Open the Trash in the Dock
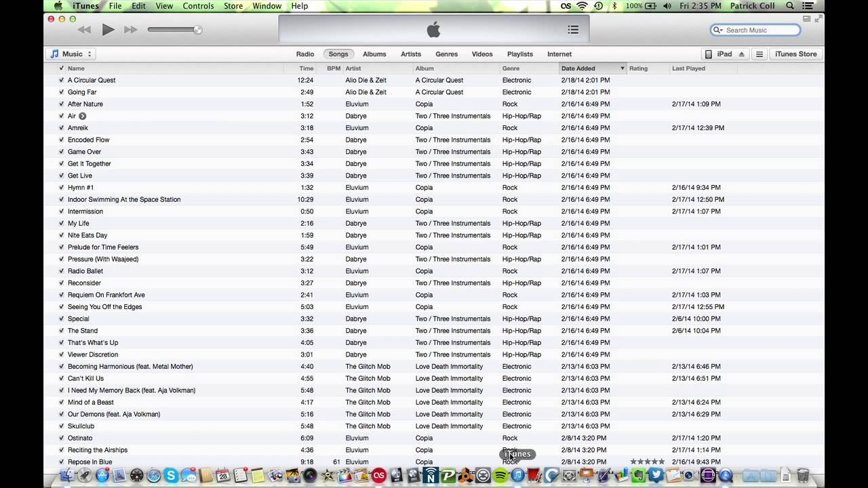The width and height of the screenshot is (868, 488). click(803, 476)
